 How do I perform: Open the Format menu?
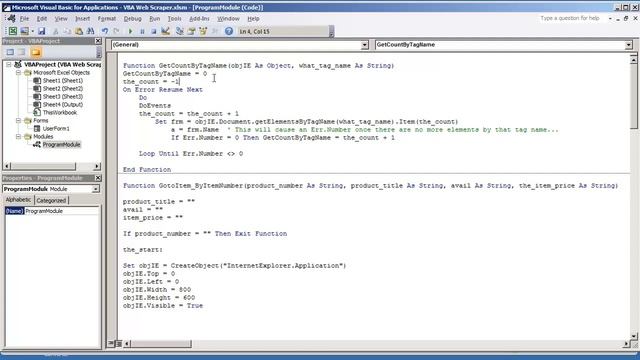107,19
